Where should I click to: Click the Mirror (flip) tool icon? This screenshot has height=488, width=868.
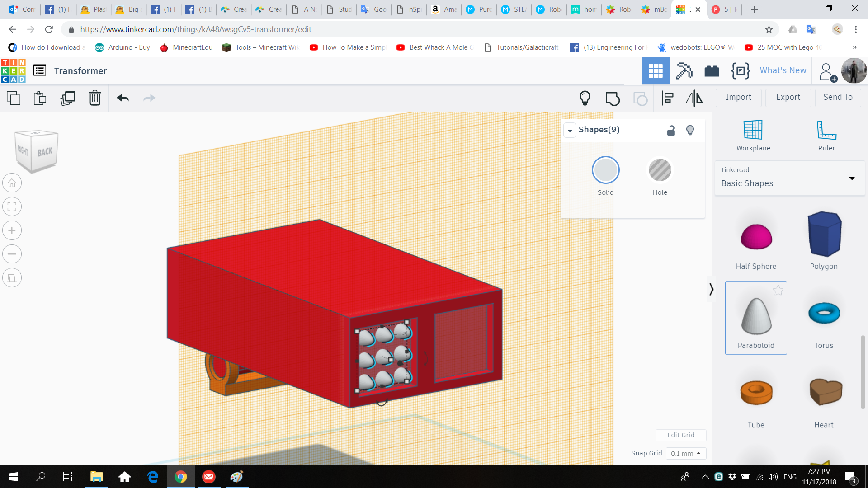(x=694, y=98)
